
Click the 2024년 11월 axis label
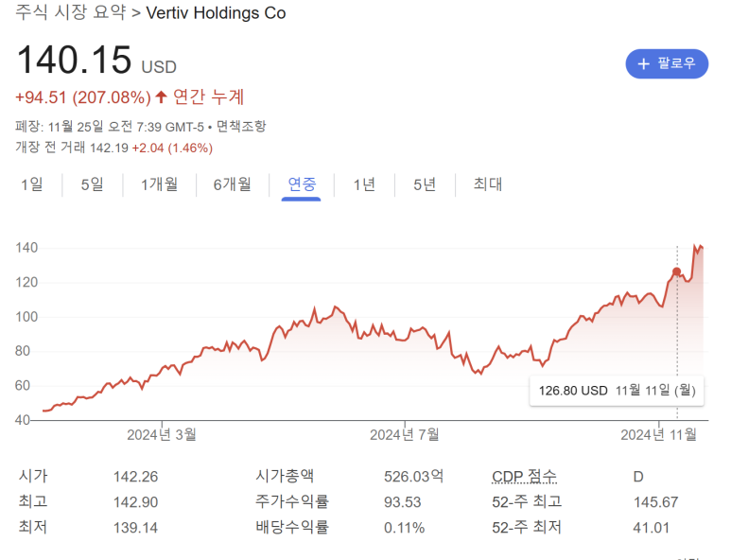click(x=658, y=434)
